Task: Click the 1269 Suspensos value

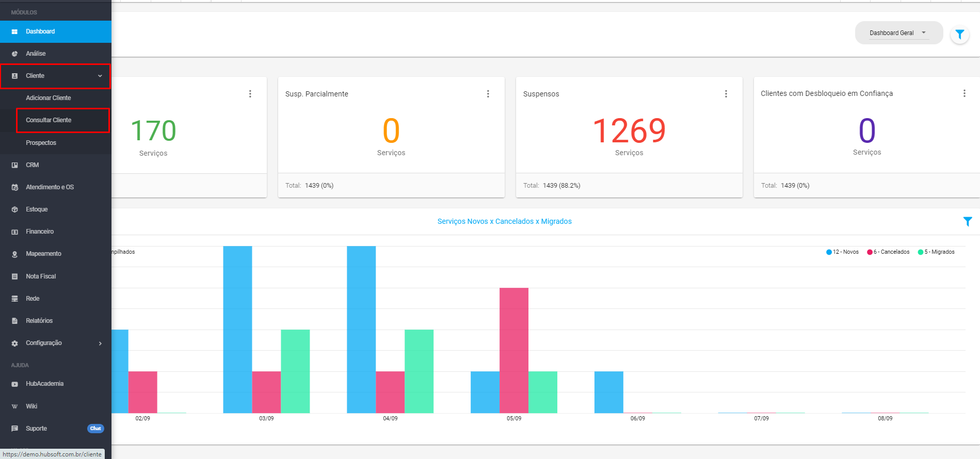Action: coord(629,131)
